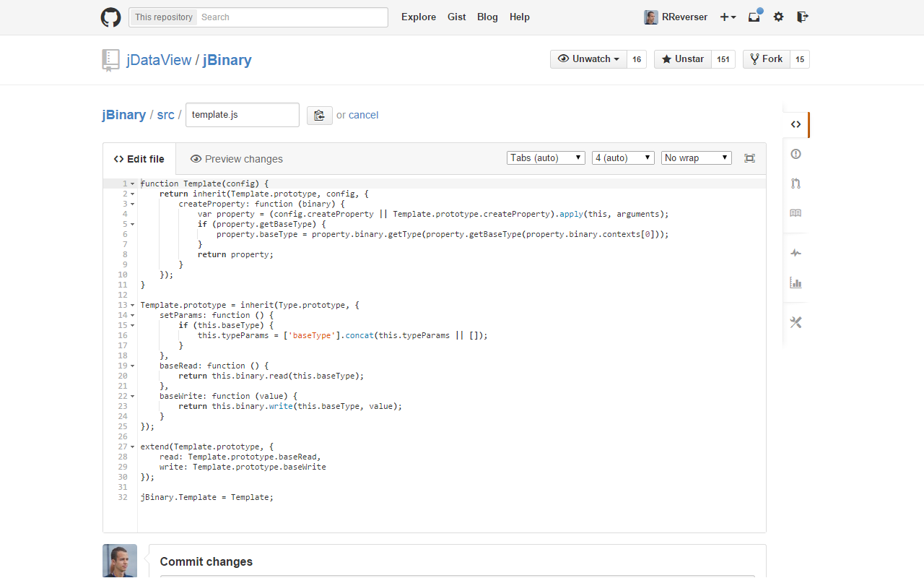Open RReverser profile link

pyautogui.click(x=684, y=17)
